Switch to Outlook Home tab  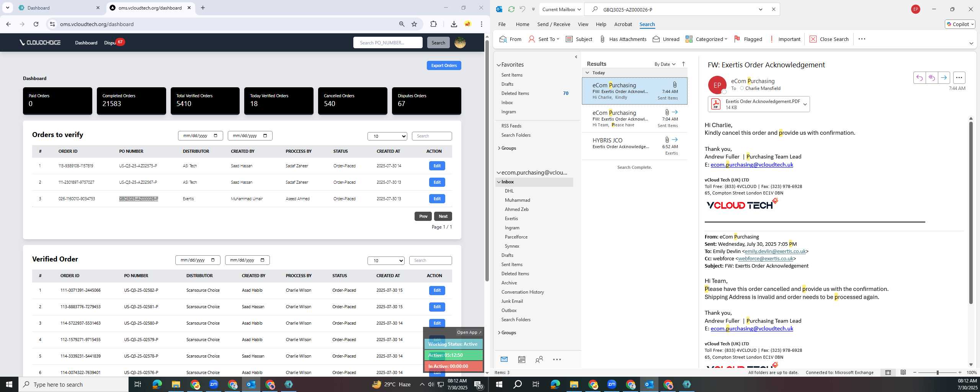tap(523, 24)
